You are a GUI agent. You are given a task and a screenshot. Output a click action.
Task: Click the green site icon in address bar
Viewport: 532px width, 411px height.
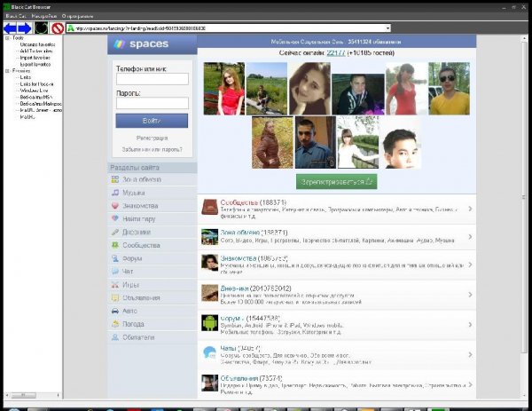(x=71, y=28)
